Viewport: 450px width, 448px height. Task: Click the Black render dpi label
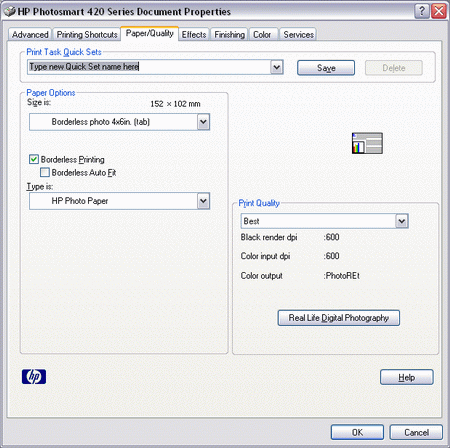coord(269,237)
